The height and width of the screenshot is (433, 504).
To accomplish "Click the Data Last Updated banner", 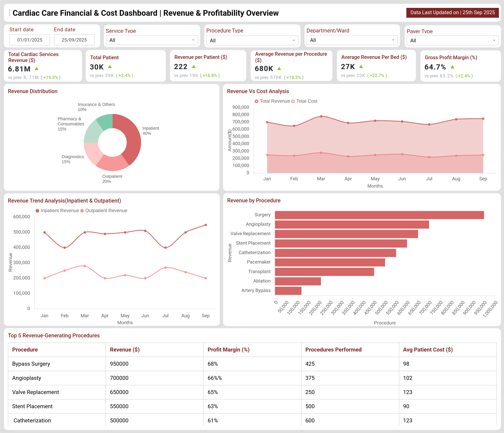I will [452, 12].
